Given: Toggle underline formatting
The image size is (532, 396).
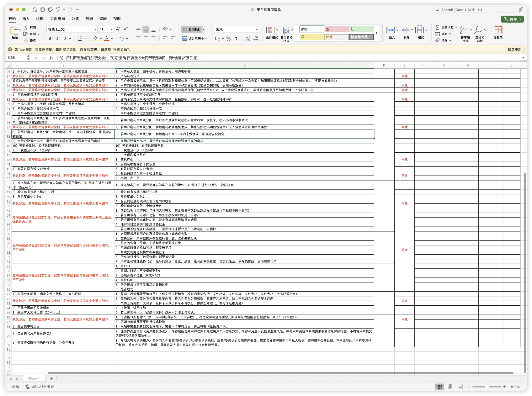Looking at the screenshot, I should [64, 38].
